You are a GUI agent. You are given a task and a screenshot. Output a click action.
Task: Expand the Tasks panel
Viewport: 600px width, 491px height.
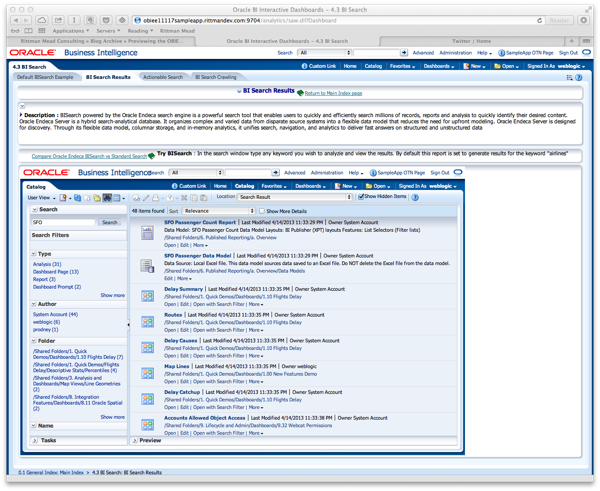[35, 440]
